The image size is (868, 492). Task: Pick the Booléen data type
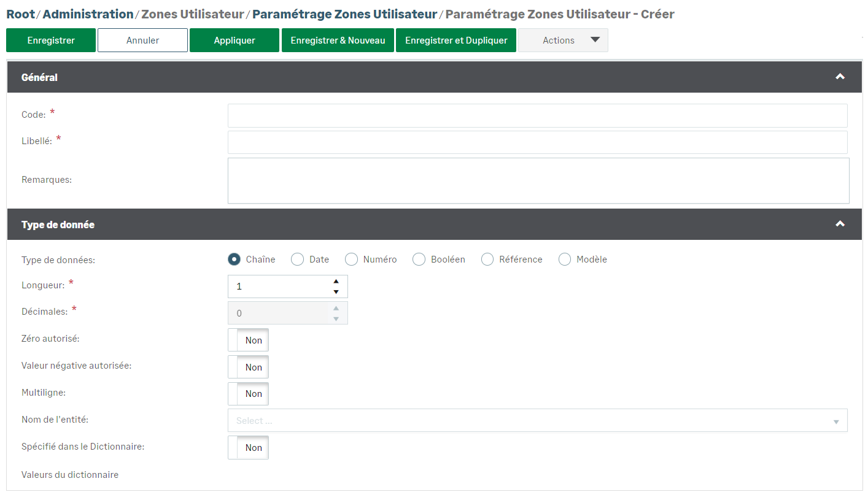coord(419,259)
